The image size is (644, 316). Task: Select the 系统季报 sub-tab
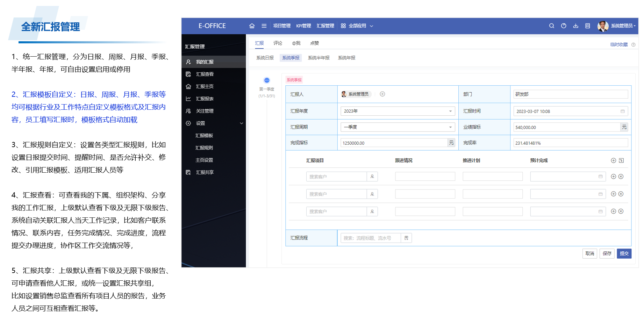coord(291,58)
